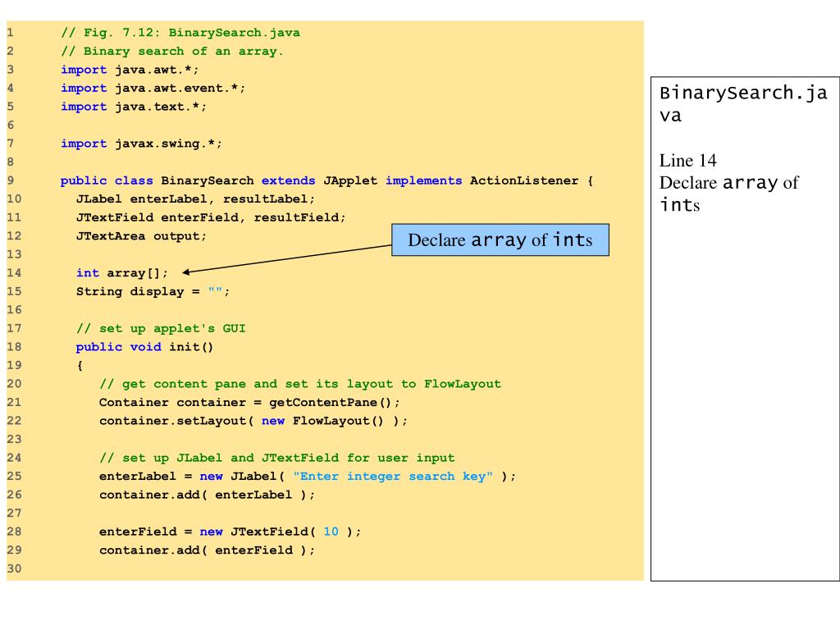Image resolution: width=840 pixels, height=630 pixels.
Task: Click the line "container.setLayout( new FlowLayout() );"
Action: pyautogui.click(x=253, y=421)
